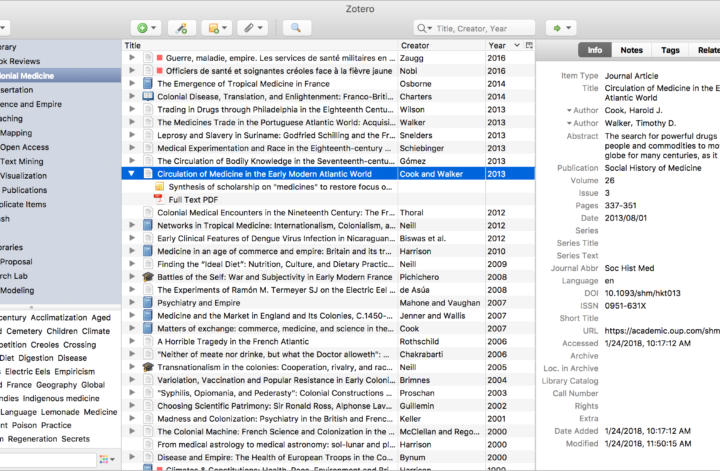The image size is (720, 471).
Task: Click book icon for Matters of exchange
Action: point(148,328)
